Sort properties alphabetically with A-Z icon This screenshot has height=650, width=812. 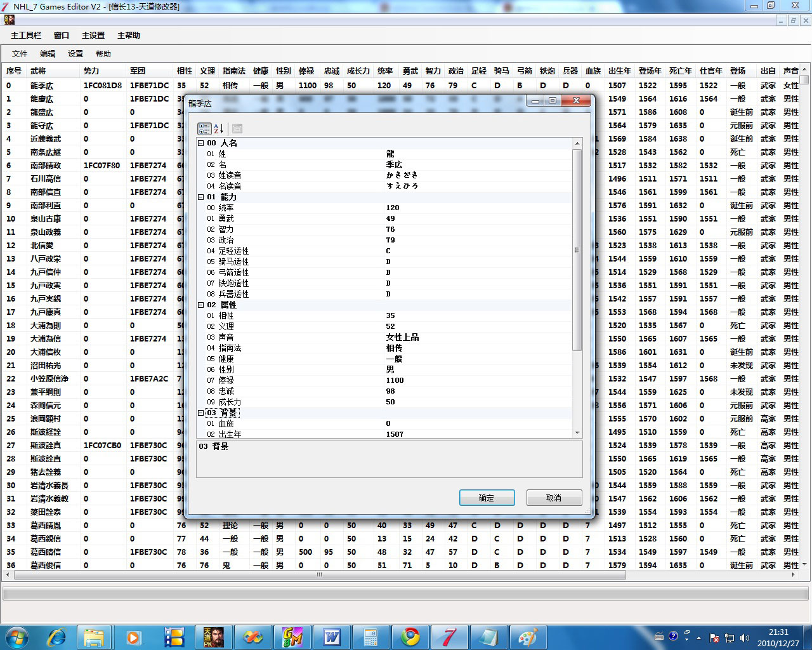(x=218, y=129)
